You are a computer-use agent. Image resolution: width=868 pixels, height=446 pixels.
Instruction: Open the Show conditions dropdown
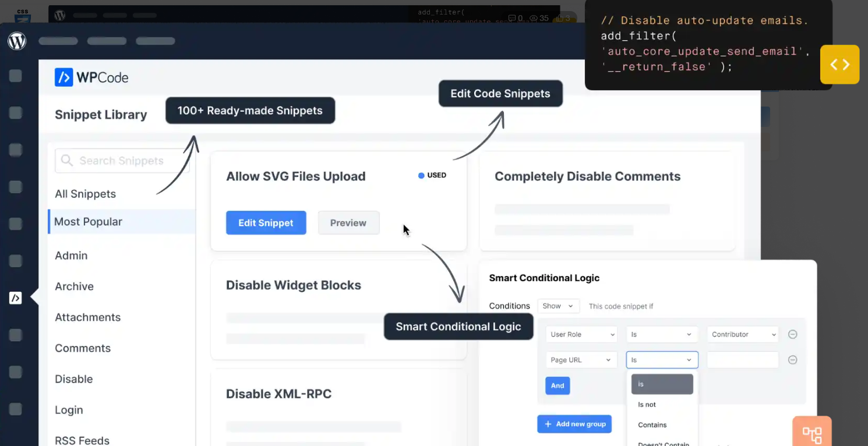pyautogui.click(x=558, y=306)
